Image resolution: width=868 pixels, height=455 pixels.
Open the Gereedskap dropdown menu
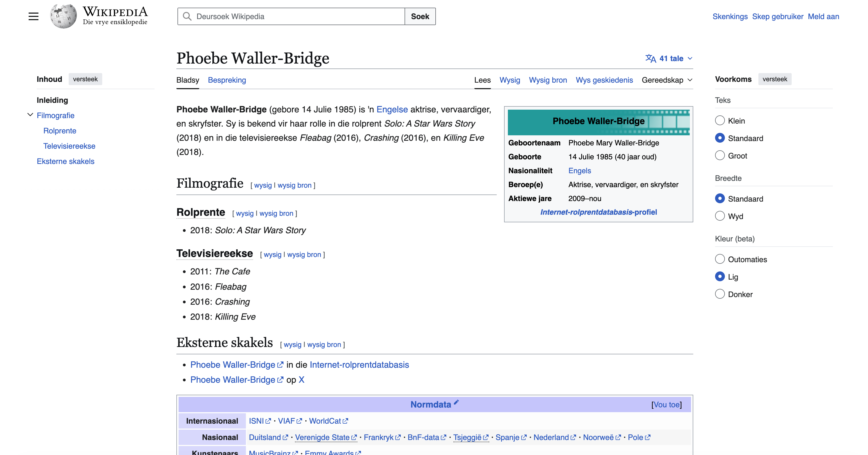coord(667,80)
